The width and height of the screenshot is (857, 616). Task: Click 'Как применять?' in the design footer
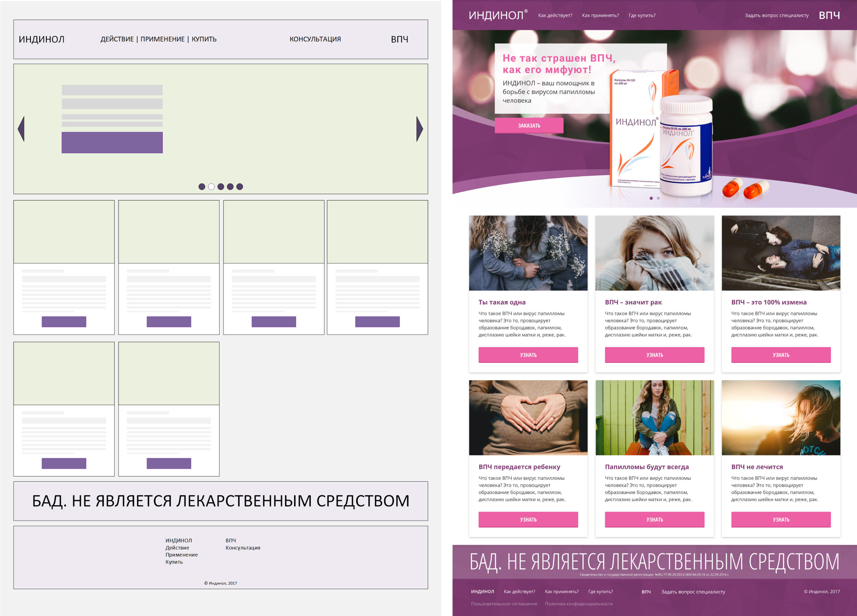coord(561,591)
